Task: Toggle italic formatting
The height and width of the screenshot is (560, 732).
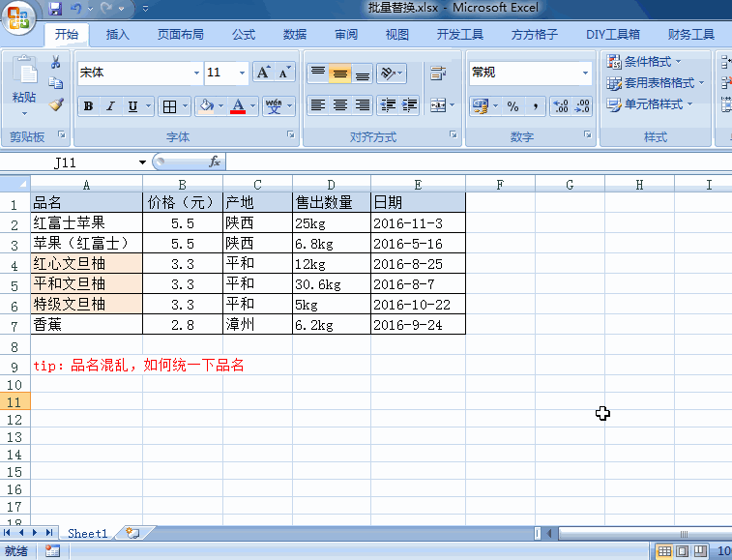Action: pyautogui.click(x=110, y=106)
